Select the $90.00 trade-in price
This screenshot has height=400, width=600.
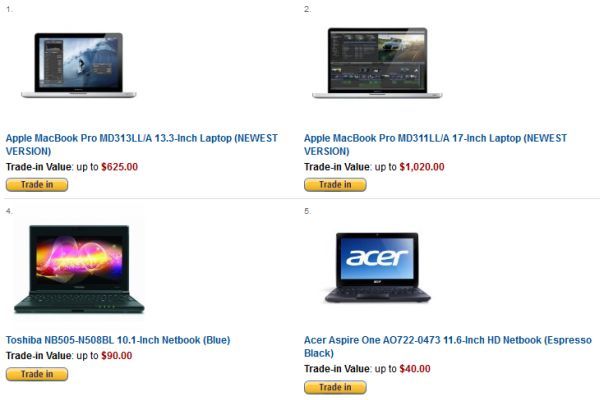[117, 356]
